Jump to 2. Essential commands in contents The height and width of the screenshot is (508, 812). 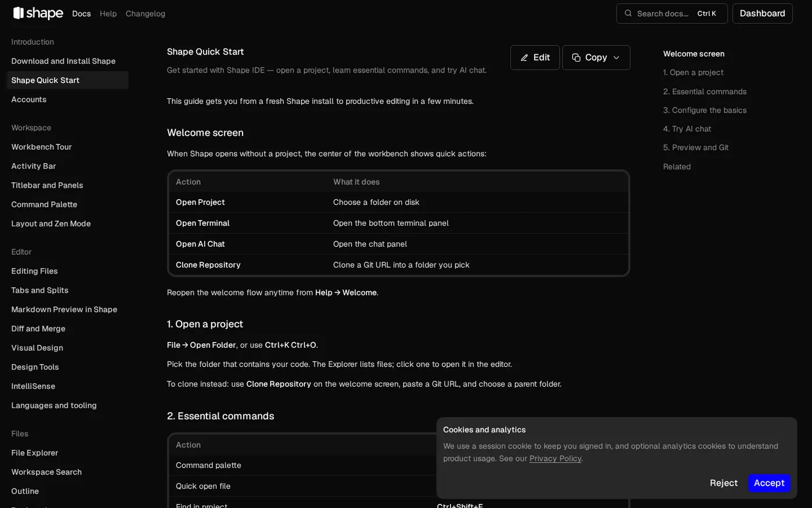[x=705, y=92]
